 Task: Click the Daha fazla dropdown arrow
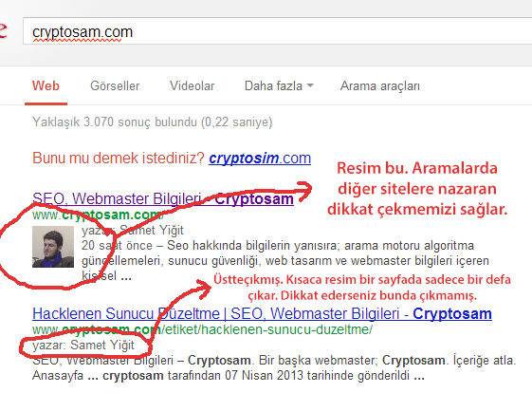310,86
